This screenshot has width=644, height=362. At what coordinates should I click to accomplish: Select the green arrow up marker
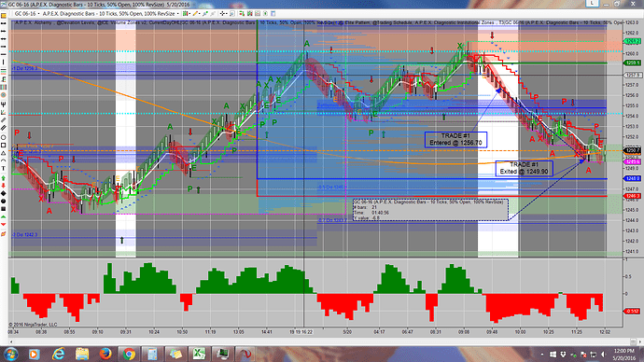[x=4, y=177]
